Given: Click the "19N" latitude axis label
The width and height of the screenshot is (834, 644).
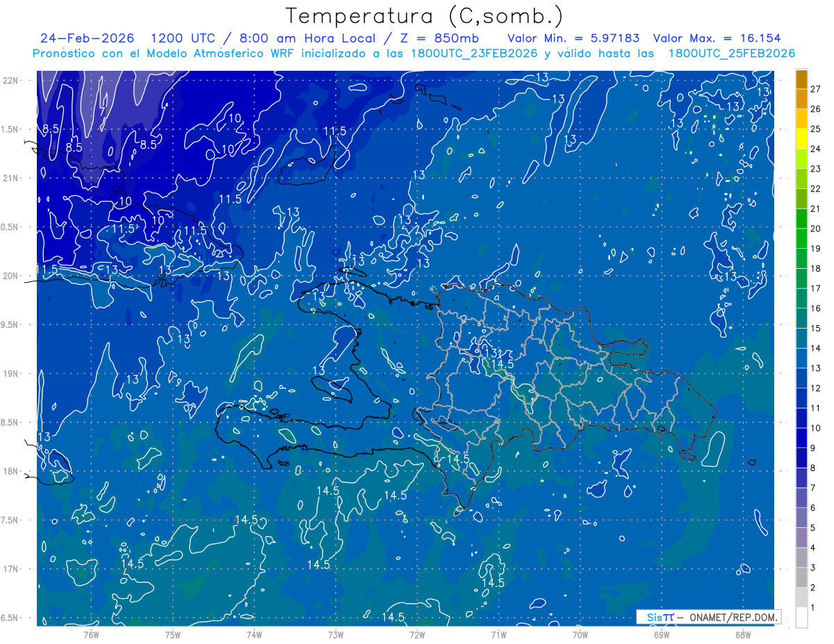Looking at the screenshot, I should coord(10,373).
